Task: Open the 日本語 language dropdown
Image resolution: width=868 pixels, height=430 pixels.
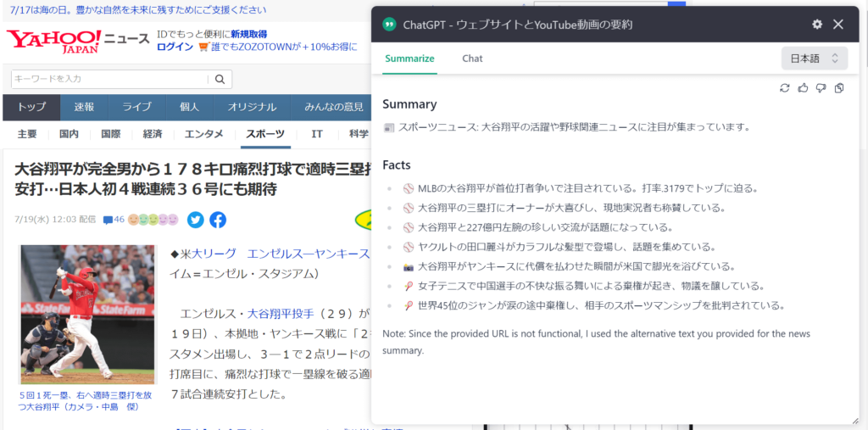Action: click(x=814, y=59)
